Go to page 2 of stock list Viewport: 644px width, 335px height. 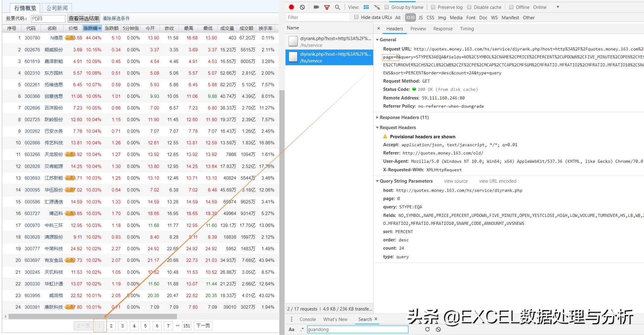(111, 326)
